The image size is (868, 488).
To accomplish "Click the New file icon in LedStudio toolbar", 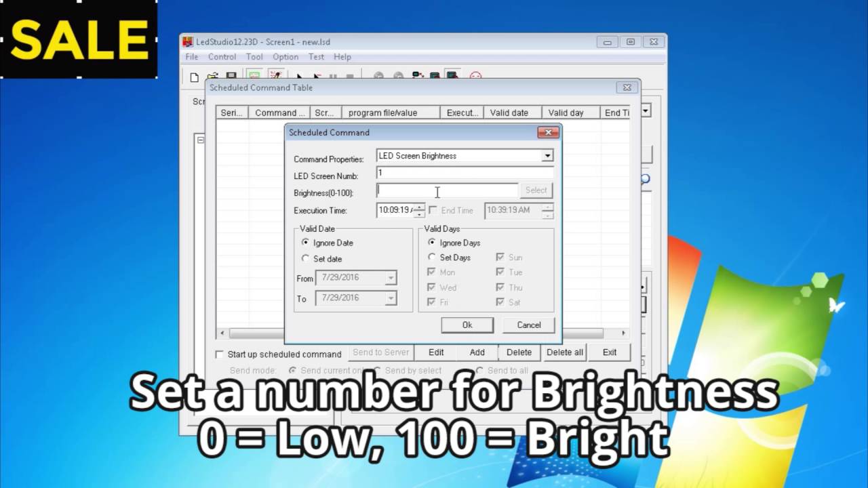I will (195, 77).
